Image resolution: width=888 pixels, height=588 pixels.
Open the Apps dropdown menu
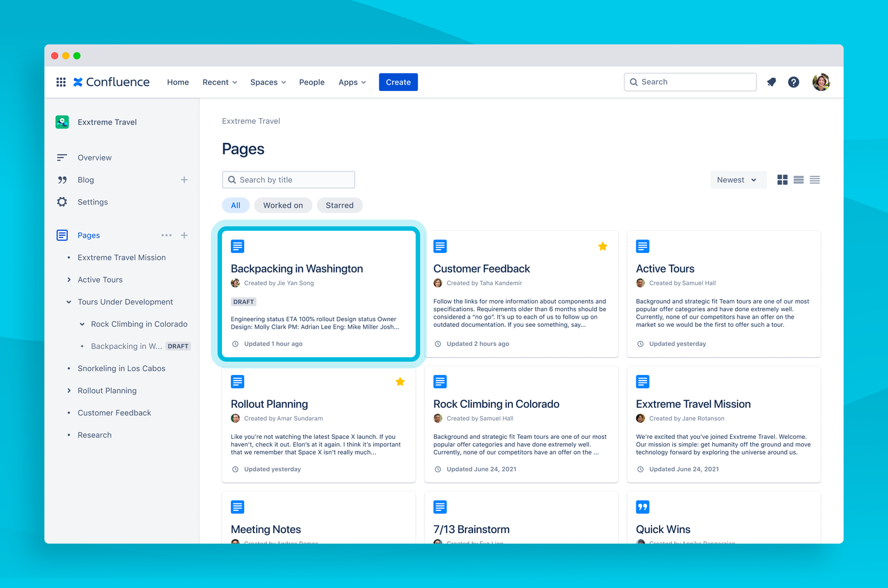[x=352, y=82]
